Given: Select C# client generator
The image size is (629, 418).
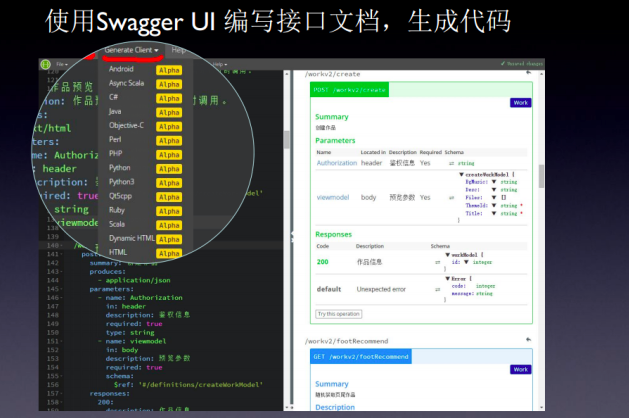Looking at the screenshot, I should coord(114,97).
